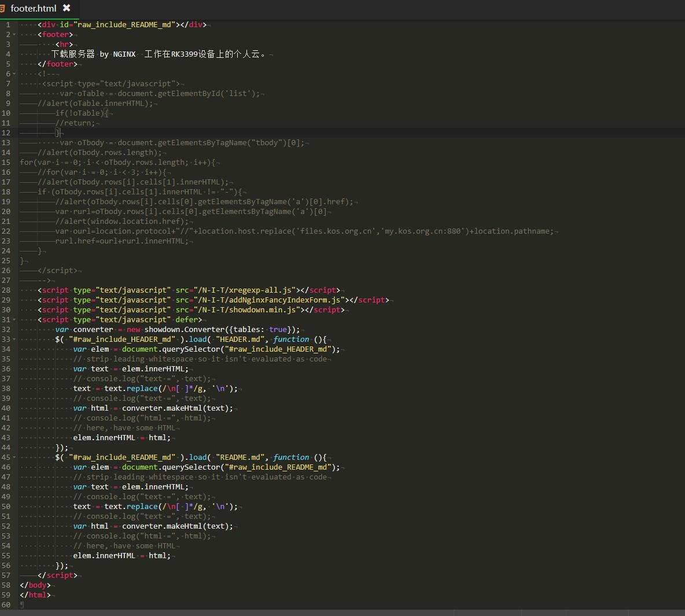Click elem.innerHTML assignment on line 43
This screenshot has height=616, width=685.
coord(122,438)
